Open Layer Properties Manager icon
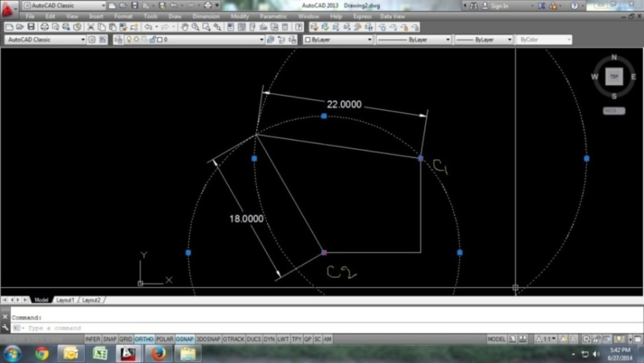The width and height of the screenshot is (644, 363). (x=119, y=40)
